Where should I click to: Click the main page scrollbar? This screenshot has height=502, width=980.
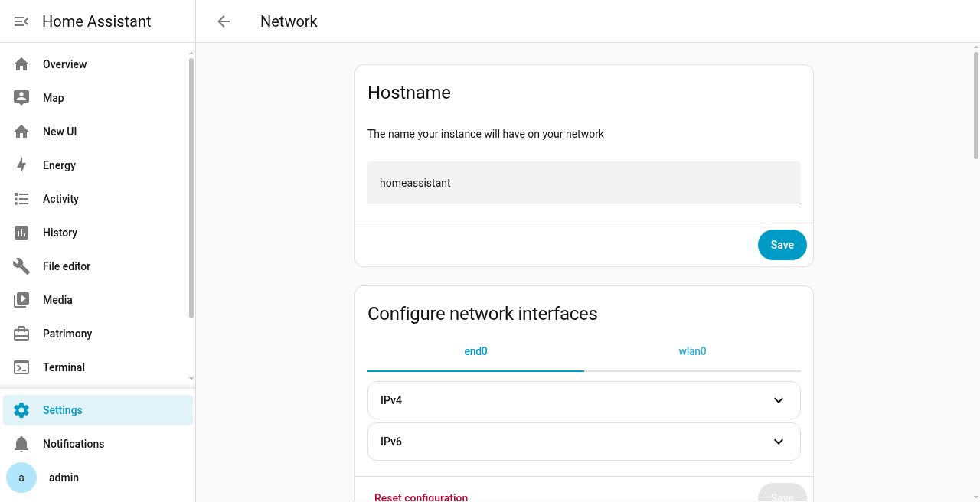(976, 106)
